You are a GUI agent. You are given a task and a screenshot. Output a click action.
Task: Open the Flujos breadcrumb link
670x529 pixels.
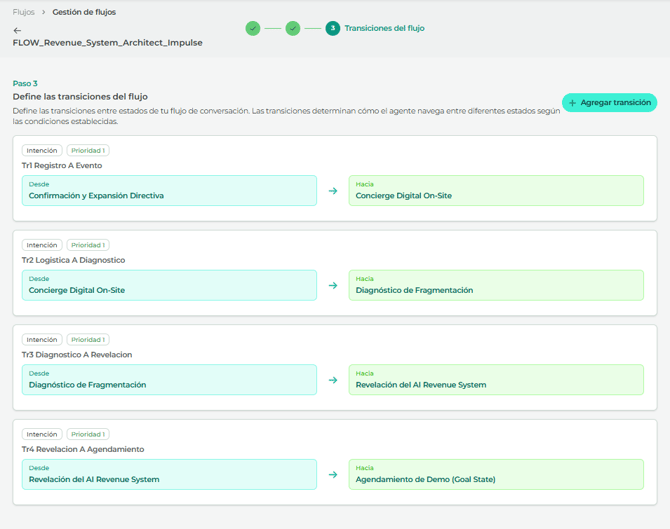pos(23,12)
